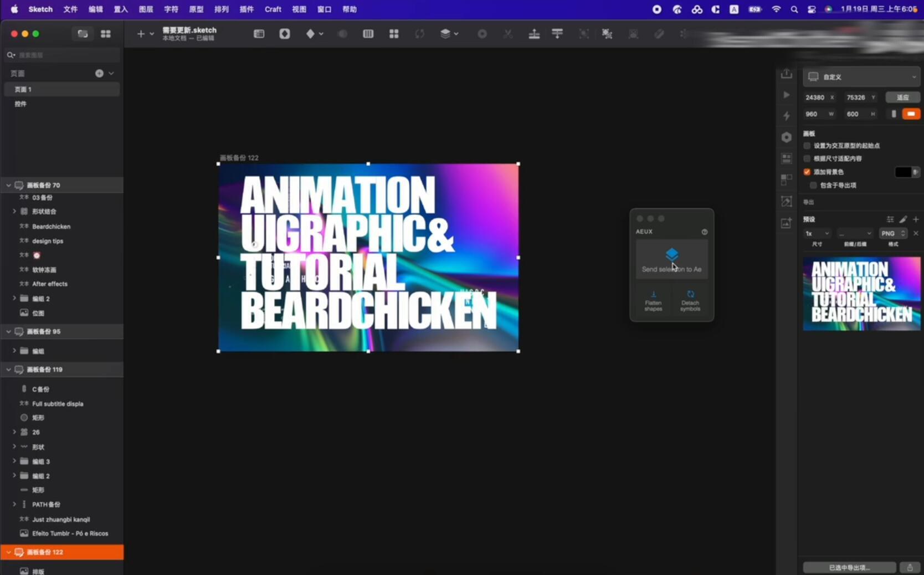Screen dimensions: 924x575
Task: Click the edit image icon in side strip
Action: coord(786,202)
